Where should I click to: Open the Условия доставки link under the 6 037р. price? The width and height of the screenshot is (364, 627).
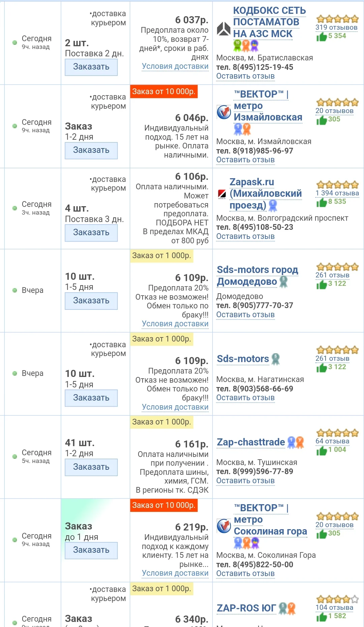[x=175, y=66]
